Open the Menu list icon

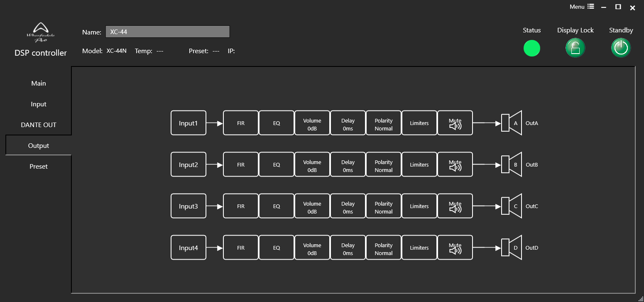click(x=590, y=7)
